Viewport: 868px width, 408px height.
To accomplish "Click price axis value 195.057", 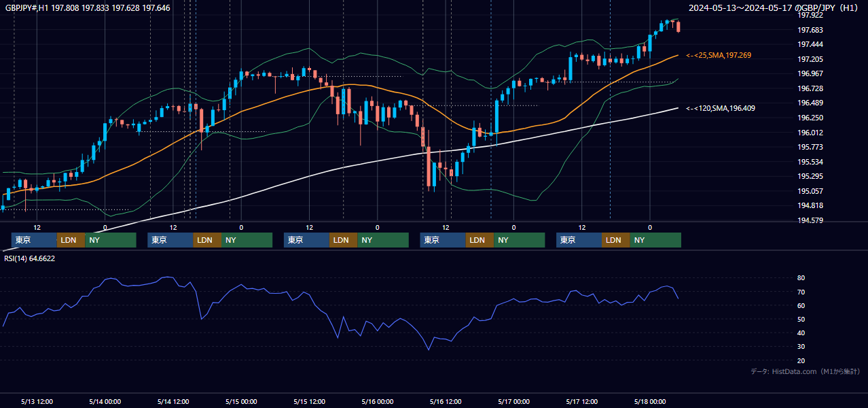I will 810,191.
